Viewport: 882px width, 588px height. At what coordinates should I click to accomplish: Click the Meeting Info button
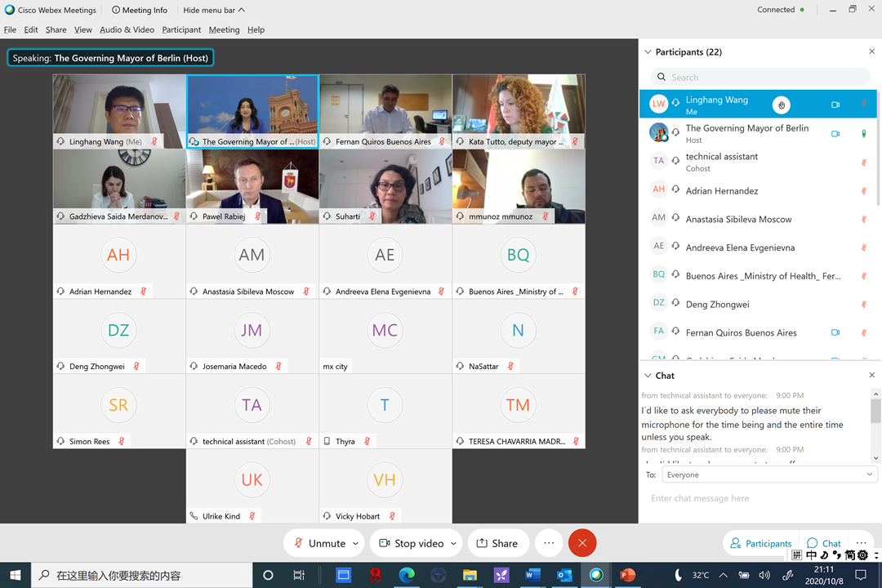[x=140, y=10]
